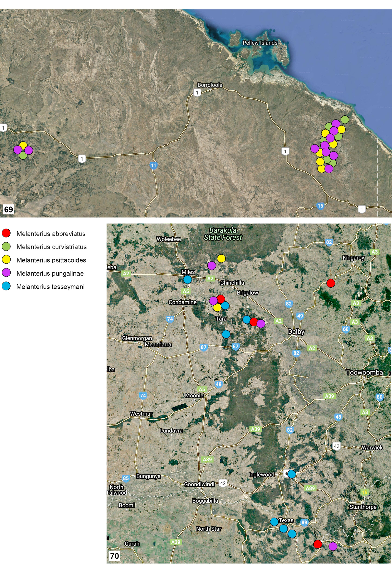Click the green A5 shield below Miles

[x=186, y=291]
